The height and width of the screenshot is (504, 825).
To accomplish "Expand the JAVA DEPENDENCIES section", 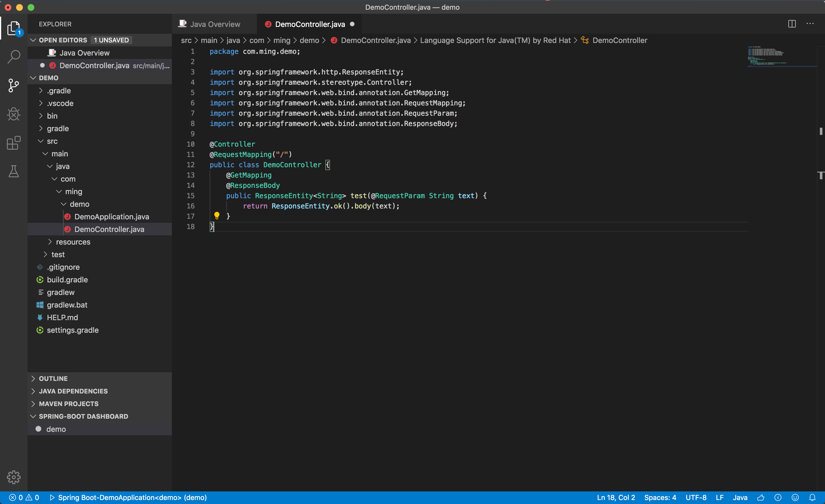I will (x=33, y=391).
